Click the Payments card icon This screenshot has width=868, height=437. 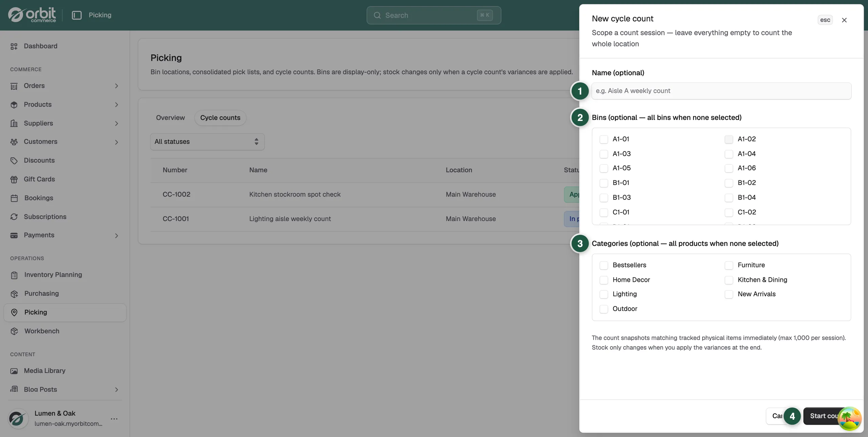click(x=14, y=235)
